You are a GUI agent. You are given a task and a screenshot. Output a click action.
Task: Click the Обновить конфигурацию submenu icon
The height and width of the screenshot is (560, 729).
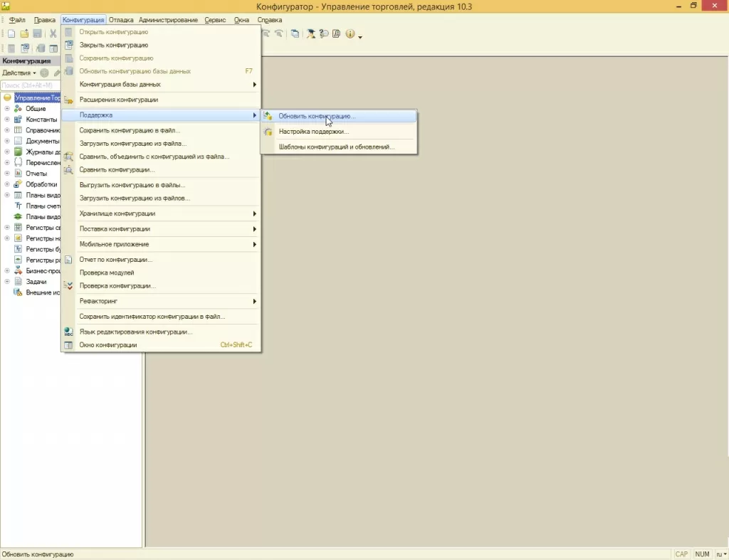click(x=268, y=116)
